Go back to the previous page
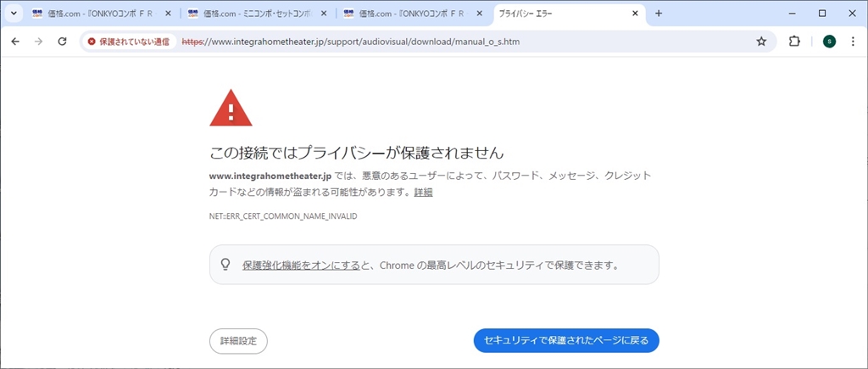868x369 pixels. coord(15,42)
